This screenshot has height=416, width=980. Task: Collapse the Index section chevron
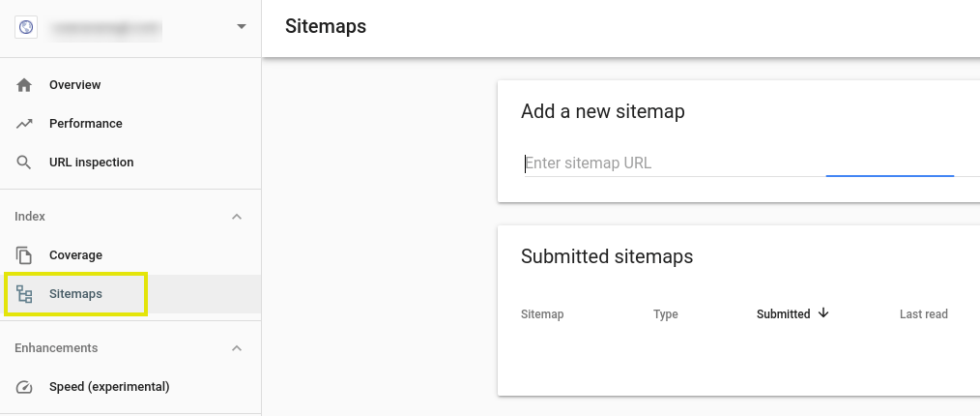[x=237, y=217]
